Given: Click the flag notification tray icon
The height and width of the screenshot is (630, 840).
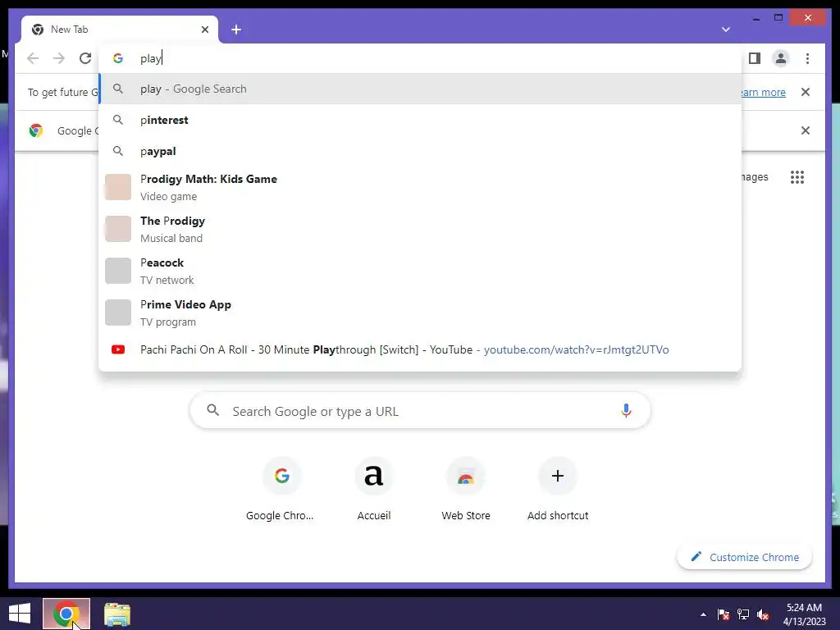Looking at the screenshot, I should pyautogui.click(x=724, y=614).
